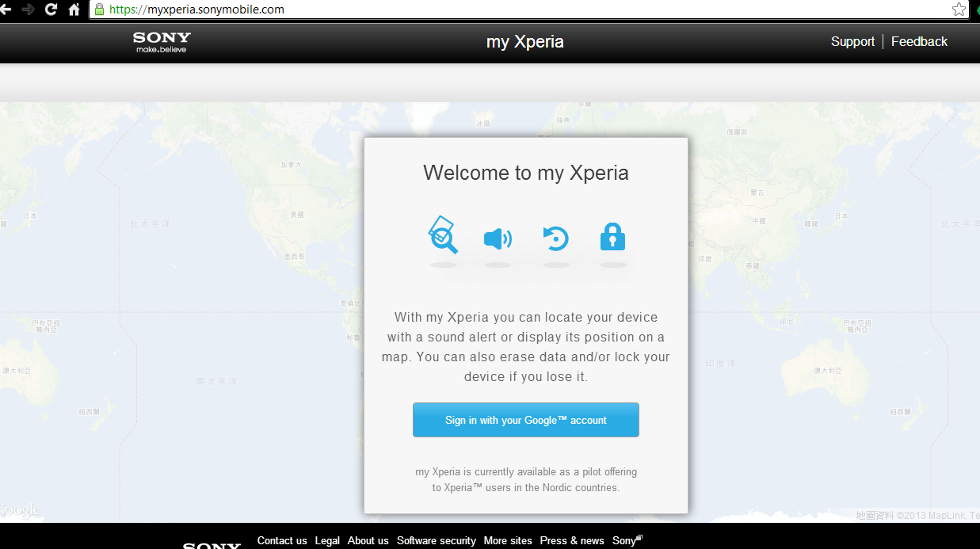Open Press & news footer link
Viewport: 980px width, 549px height.
[x=572, y=540]
